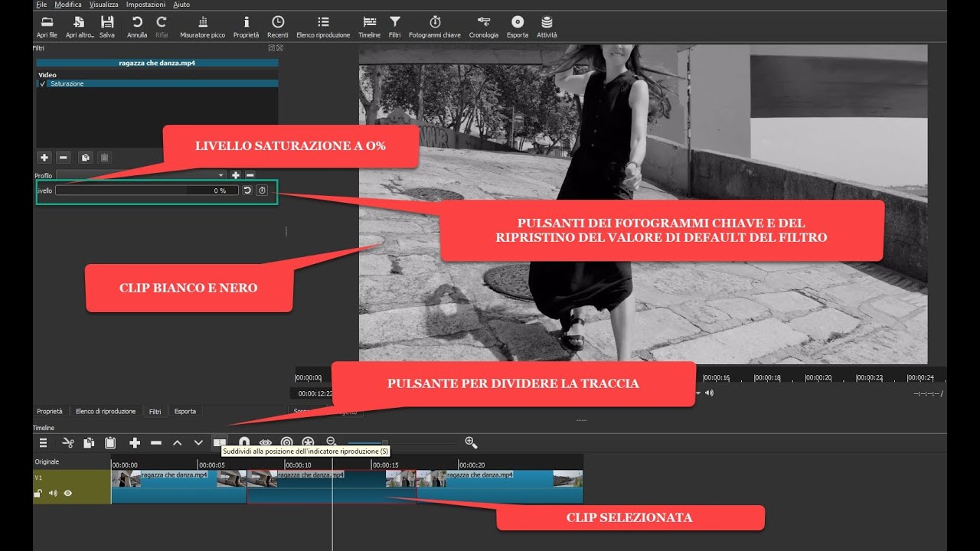Open the Proprietà panel from the toolbar

246,27
